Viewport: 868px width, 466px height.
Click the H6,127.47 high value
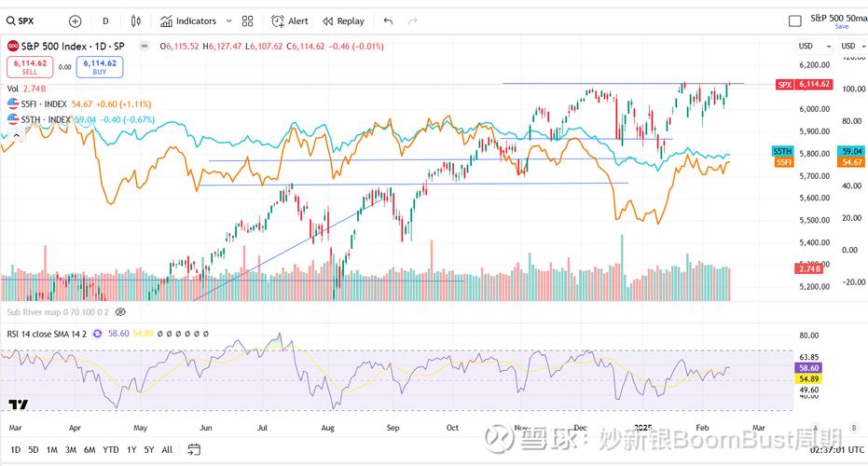(222, 47)
